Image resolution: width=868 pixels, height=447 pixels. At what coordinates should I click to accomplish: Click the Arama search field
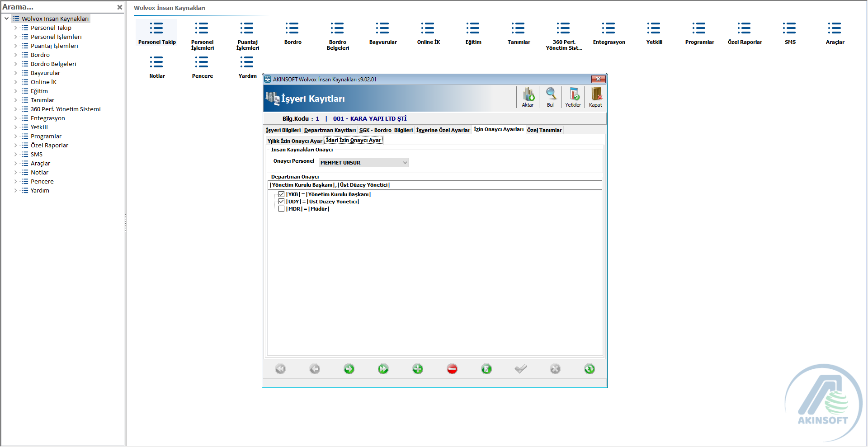coord(58,7)
